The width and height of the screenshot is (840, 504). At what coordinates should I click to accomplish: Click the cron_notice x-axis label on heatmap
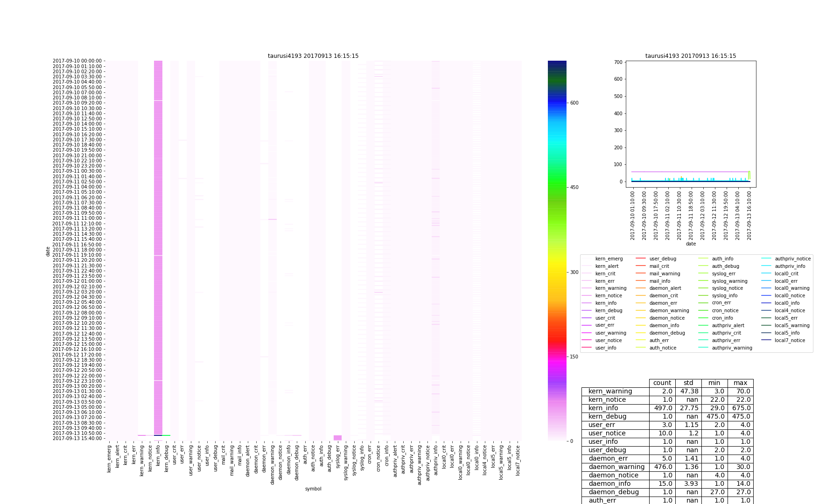click(x=378, y=458)
